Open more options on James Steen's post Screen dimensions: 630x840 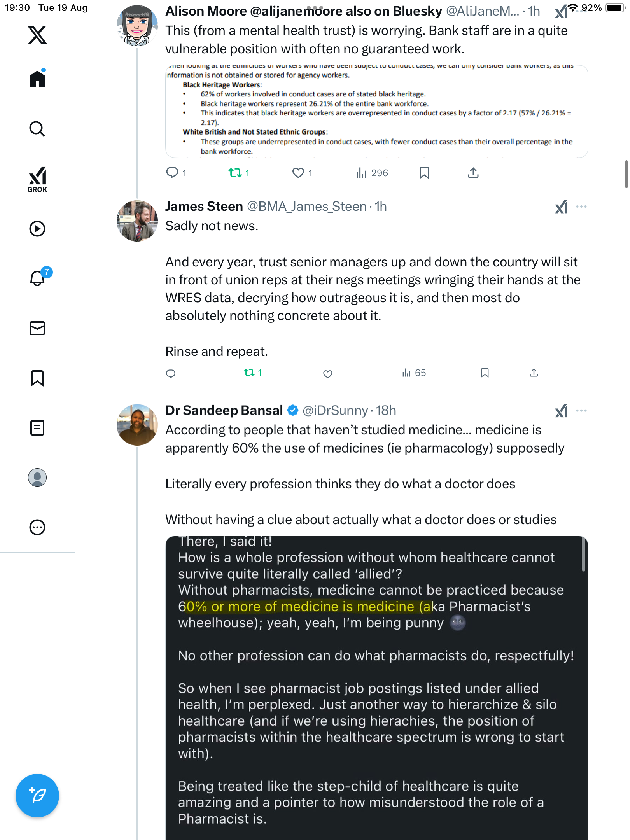[581, 206]
